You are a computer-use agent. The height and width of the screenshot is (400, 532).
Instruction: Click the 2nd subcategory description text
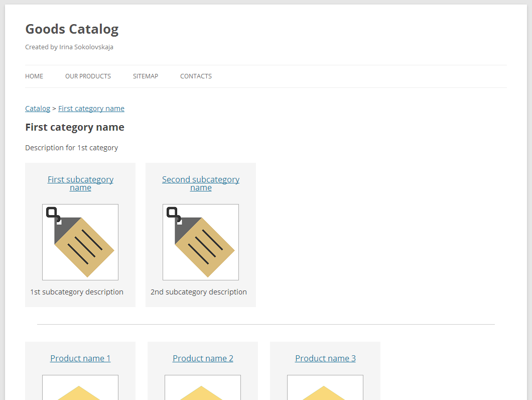click(199, 292)
